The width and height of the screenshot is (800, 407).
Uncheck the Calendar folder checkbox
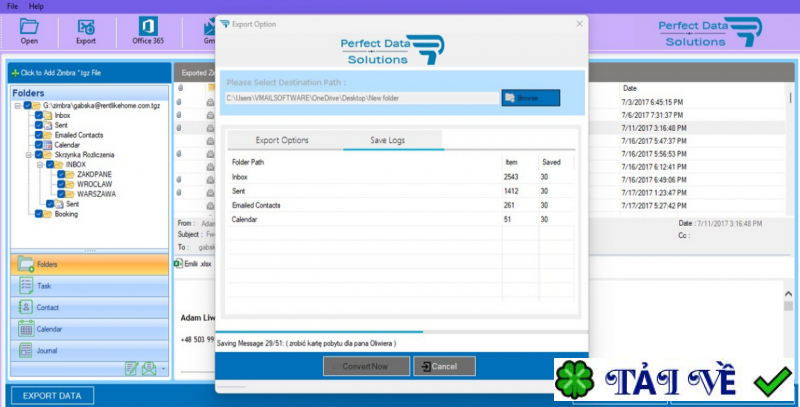click(x=39, y=145)
